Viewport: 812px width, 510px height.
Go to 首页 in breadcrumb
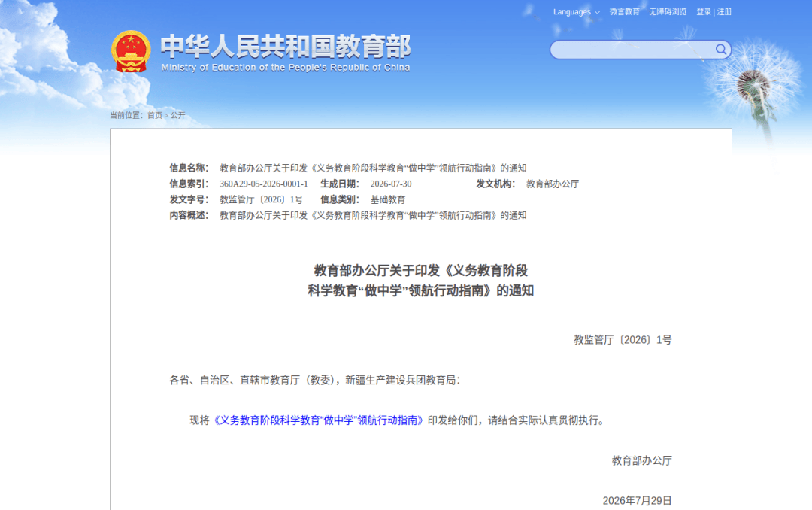click(154, 115)
